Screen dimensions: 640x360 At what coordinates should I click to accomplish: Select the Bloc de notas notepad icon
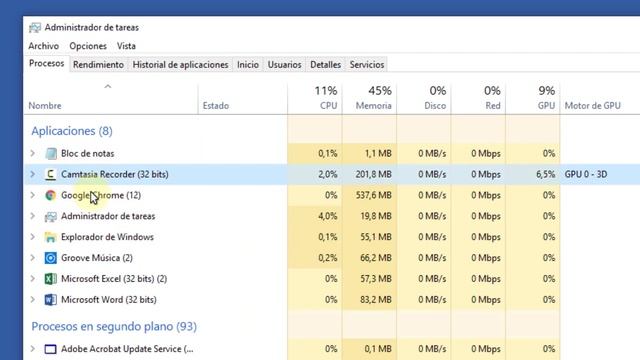51,153
